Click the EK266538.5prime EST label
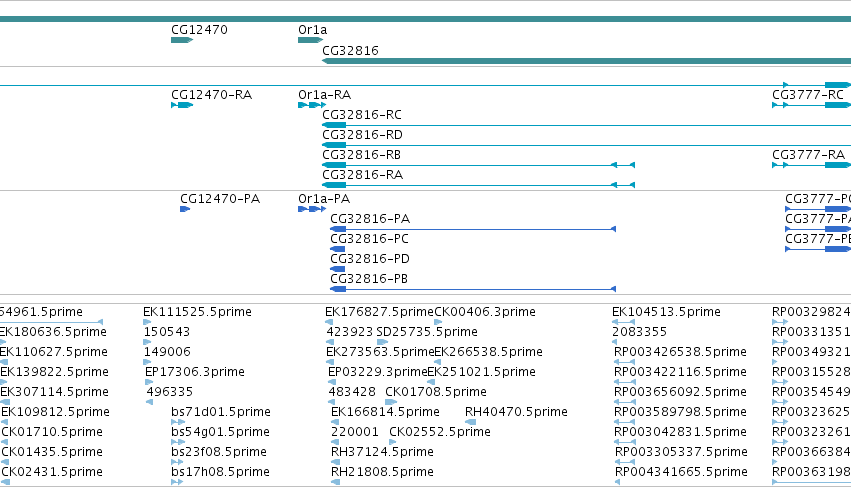 [488, 352]
